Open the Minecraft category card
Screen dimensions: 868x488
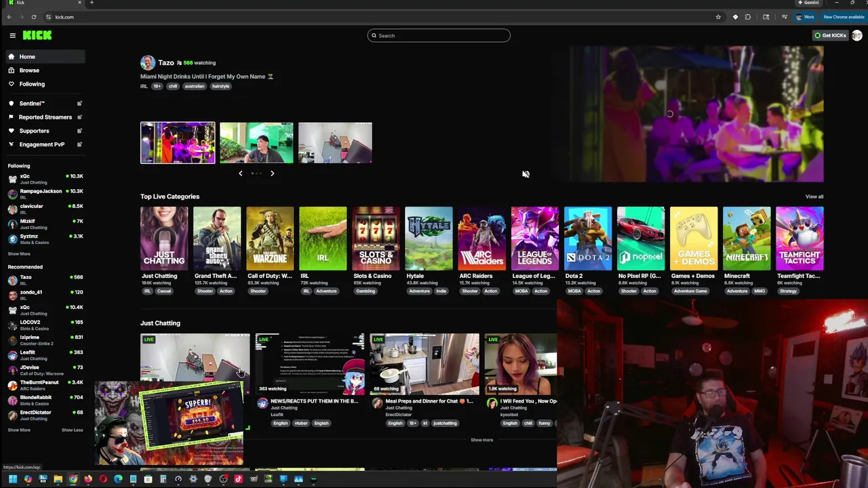[x=747, y=239]
